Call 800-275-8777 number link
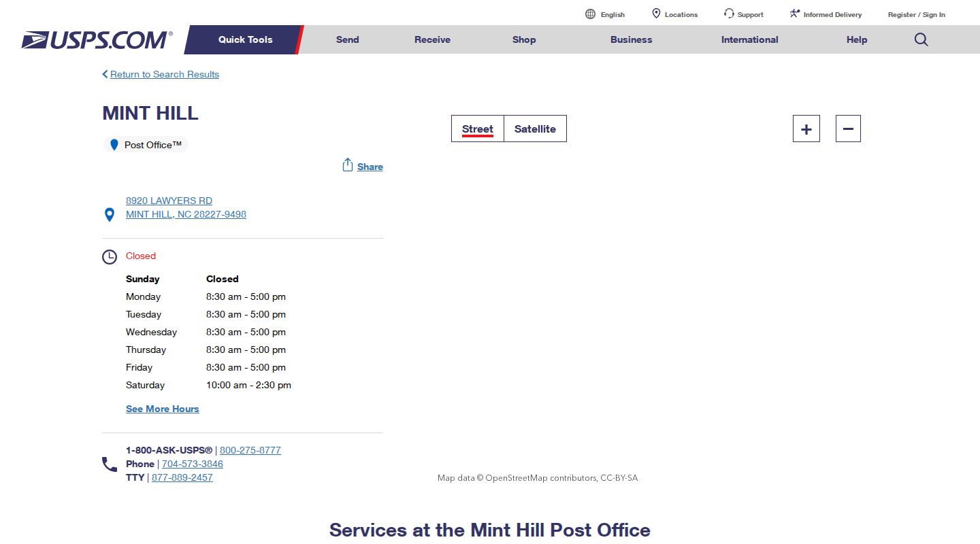The height and width of the screenshot is (544, 980). click(250, 450)
